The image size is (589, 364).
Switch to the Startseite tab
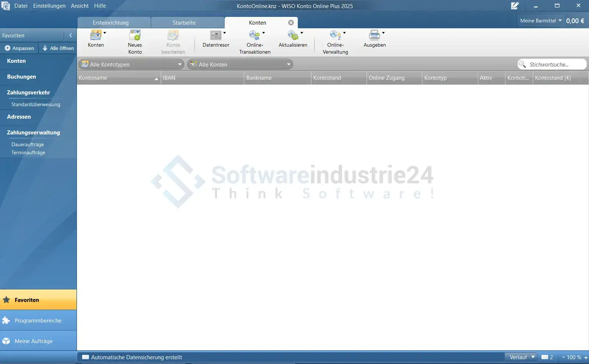pyautogui.click(x=184, y=23)
